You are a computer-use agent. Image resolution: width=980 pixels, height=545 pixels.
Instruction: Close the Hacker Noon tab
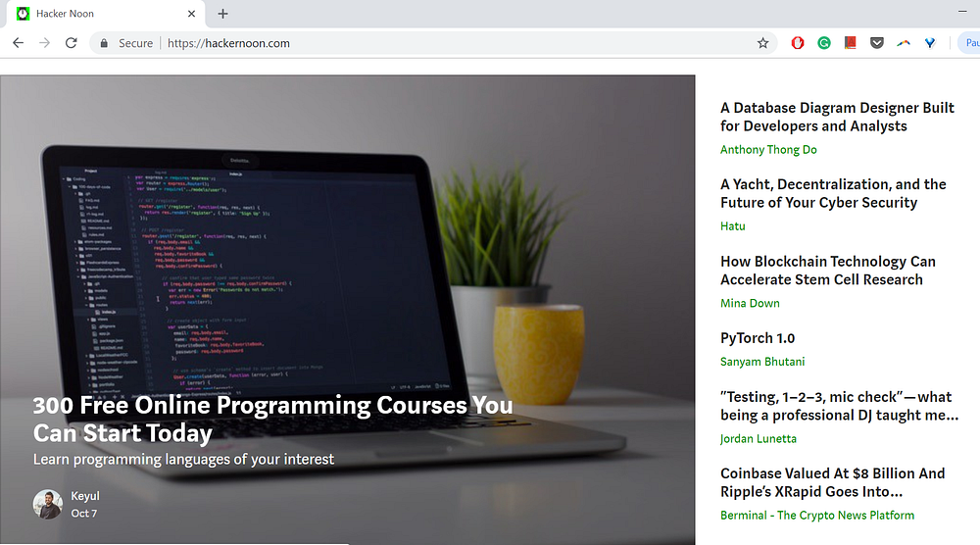(191, 14)
